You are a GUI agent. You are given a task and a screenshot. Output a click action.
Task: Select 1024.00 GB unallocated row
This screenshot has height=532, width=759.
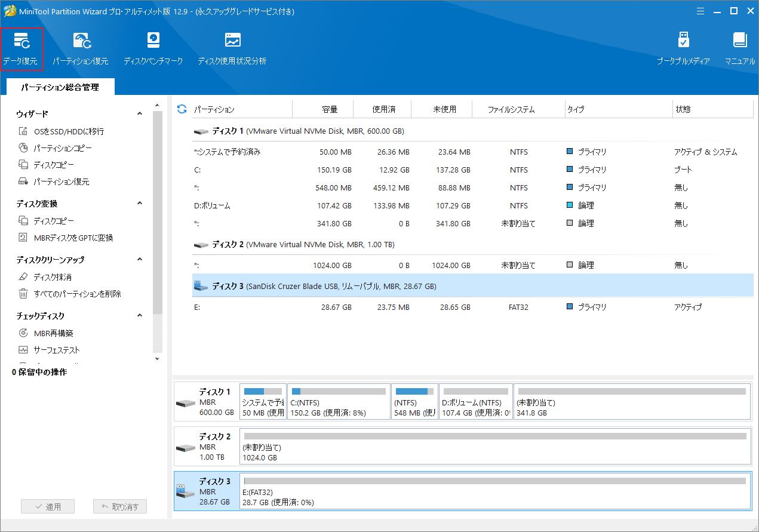[472, 265]
